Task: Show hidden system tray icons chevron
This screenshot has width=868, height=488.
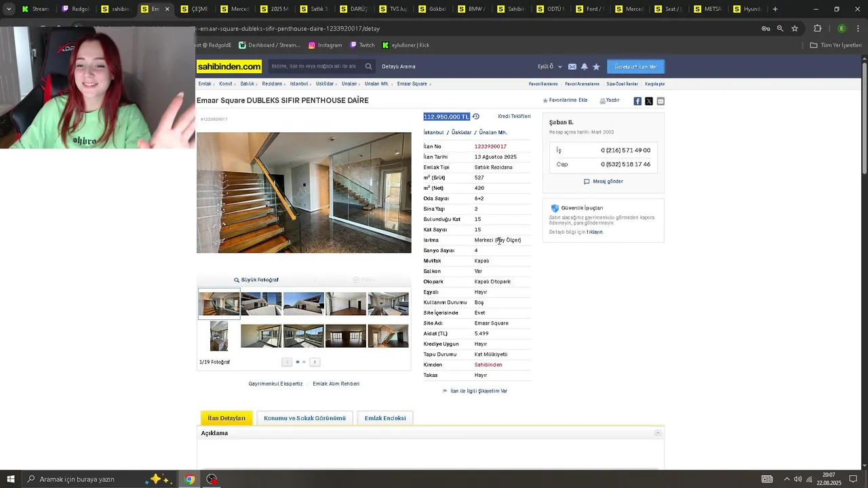Action: (x=787, y=479)
